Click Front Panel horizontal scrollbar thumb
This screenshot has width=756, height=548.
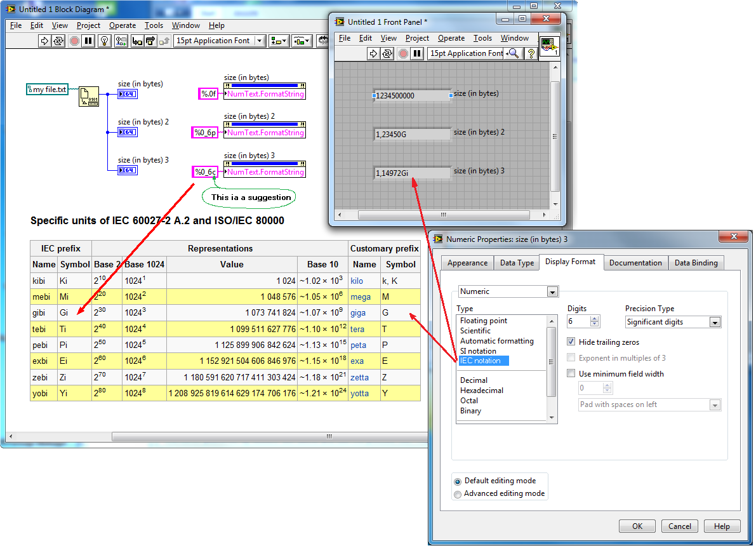444,215
